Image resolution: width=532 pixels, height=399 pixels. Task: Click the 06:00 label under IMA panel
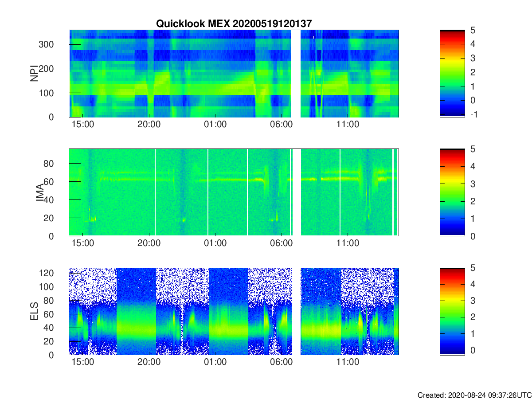tap(282, 243)
